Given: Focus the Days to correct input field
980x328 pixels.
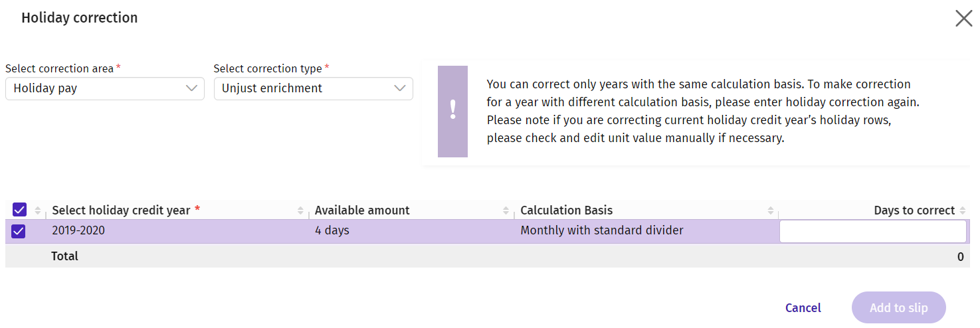Looking at the screenshot, I should (x=872, y=231).
